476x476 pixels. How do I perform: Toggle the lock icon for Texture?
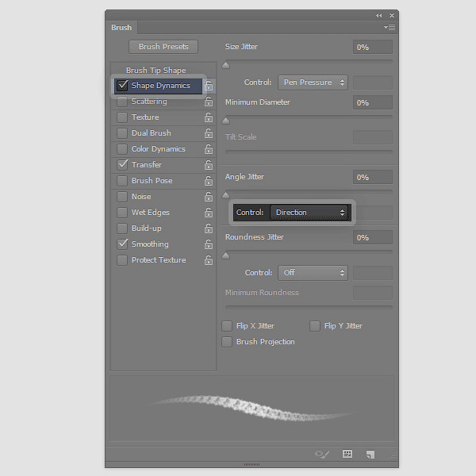click(209, 117)
